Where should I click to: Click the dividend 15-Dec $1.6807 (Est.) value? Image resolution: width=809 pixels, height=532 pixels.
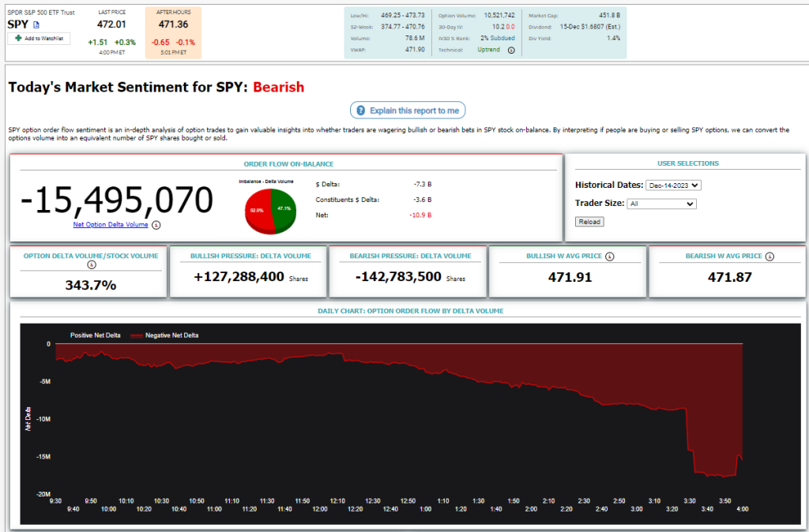590,27
